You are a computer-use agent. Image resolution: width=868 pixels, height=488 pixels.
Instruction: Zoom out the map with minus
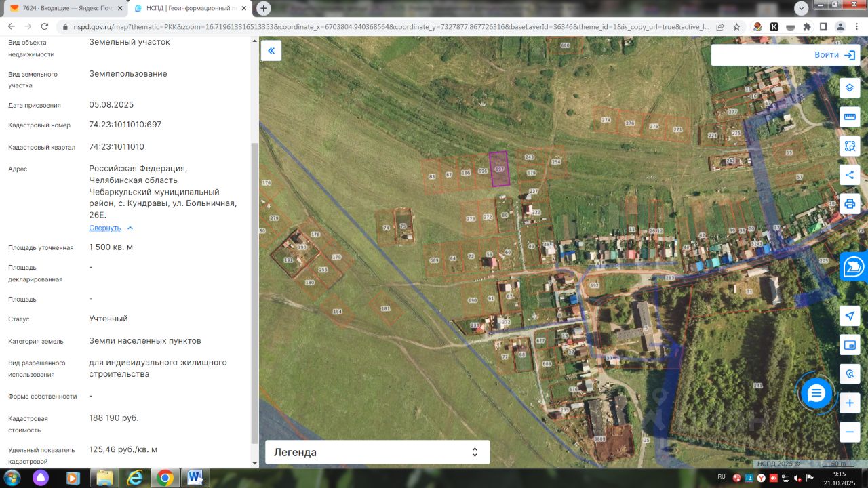(850, 432)
